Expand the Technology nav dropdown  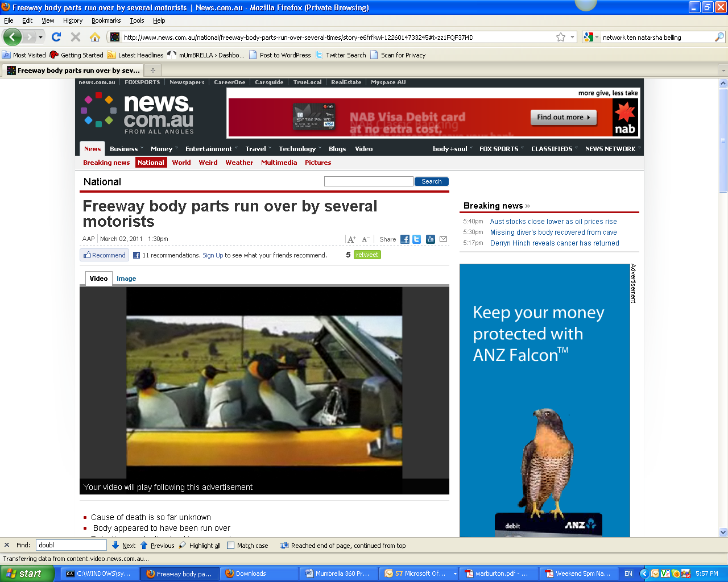pyautogui.click(x=320, y=149)
